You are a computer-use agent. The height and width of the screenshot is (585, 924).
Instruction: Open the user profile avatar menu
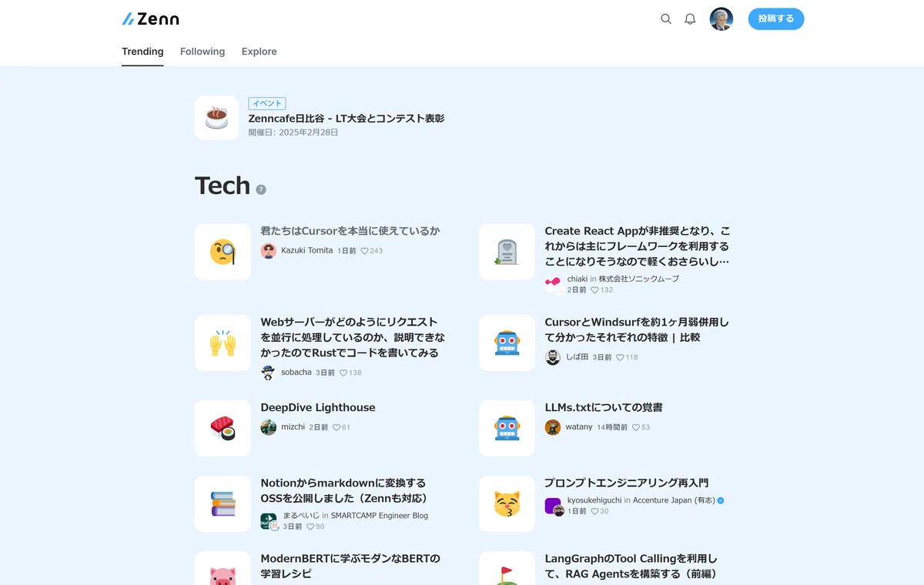coord(721,19)
